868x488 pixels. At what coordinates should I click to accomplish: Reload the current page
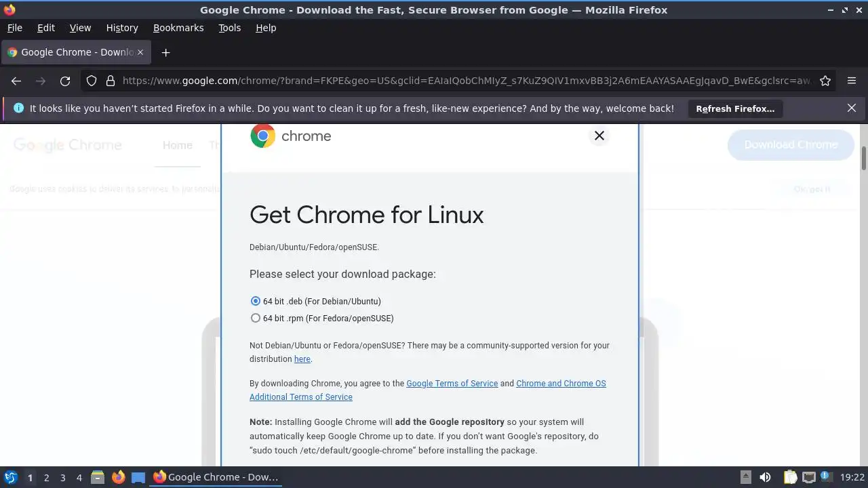click(65, 81)
